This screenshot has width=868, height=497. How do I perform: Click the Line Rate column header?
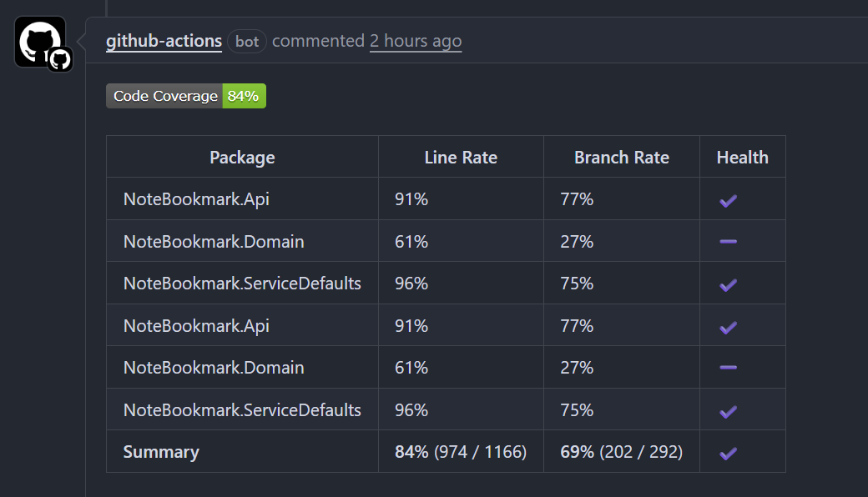(x=461, y=158)
